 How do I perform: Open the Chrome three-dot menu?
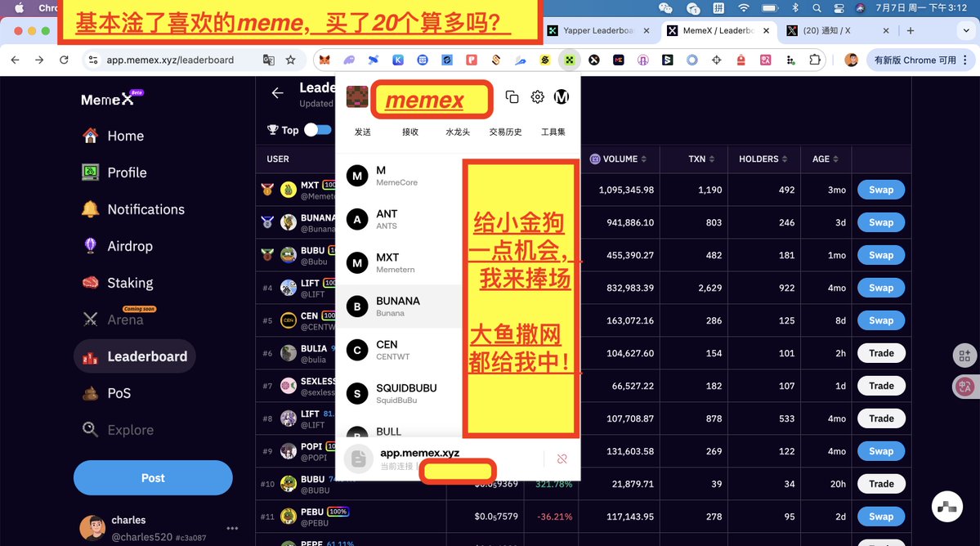pos(965,60)
